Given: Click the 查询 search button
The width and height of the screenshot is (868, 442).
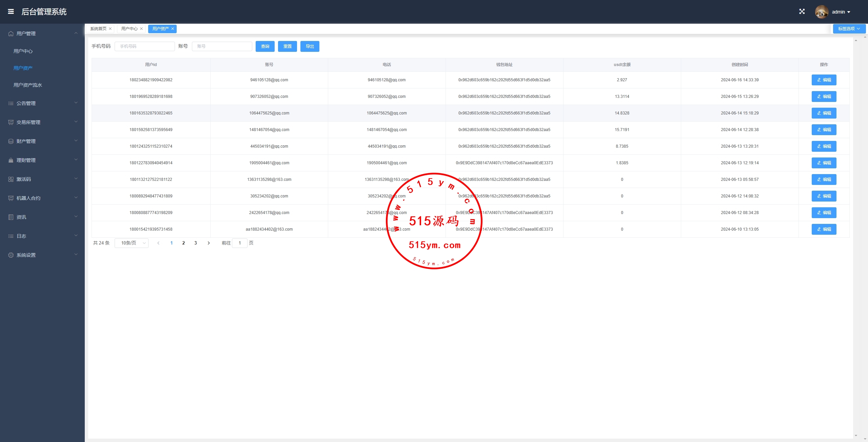Looking at the screenshot, I should (x=265, y=46).
